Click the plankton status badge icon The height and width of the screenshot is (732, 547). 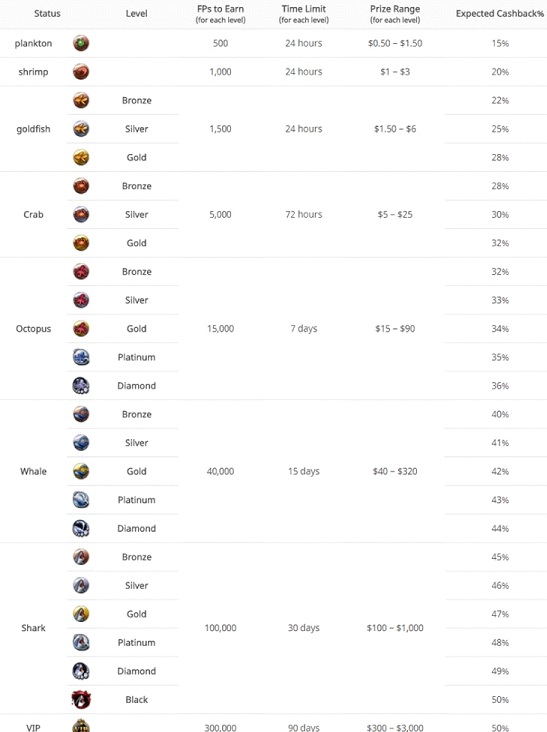pos(81,43)
